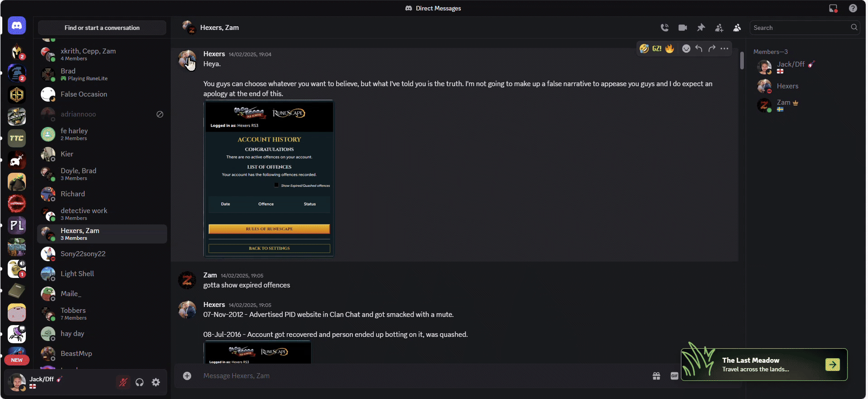Open the adriannooo conversation
The height and width of the screenshot is (399, 868).
coord(102,114)
